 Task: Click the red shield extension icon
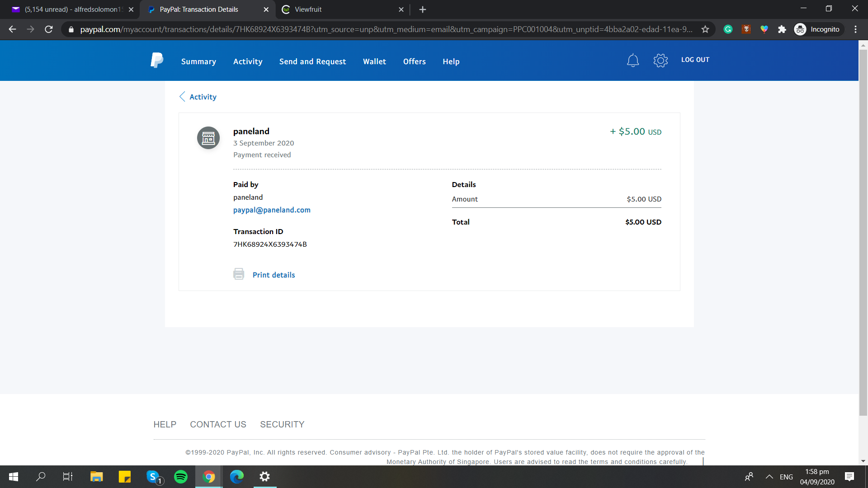746,29
